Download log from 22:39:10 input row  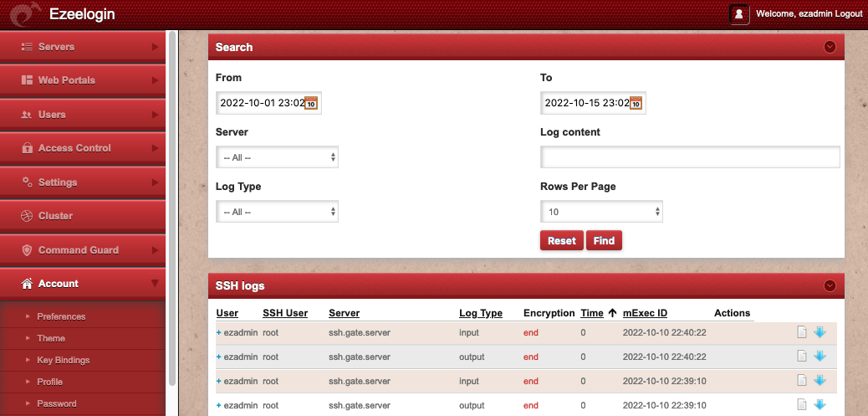click(x=819, y=381)
